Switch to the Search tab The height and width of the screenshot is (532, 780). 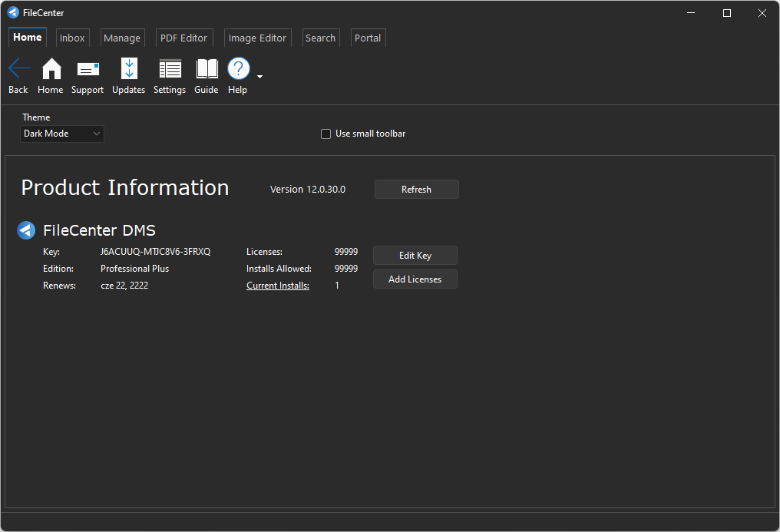pyautogui.click(x=320, y=38)
